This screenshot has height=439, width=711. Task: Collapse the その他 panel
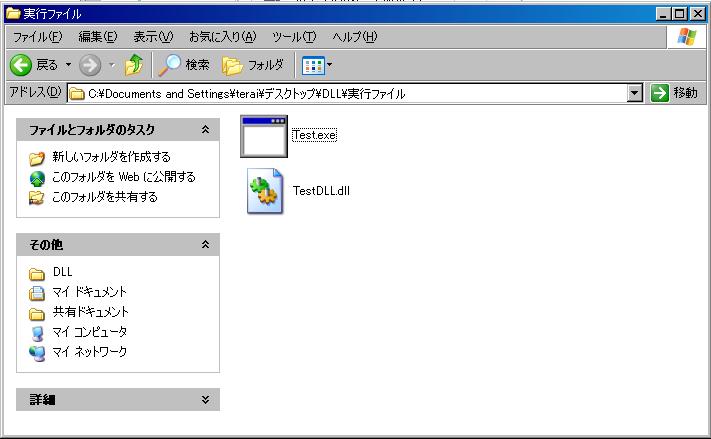coord(205,245)
